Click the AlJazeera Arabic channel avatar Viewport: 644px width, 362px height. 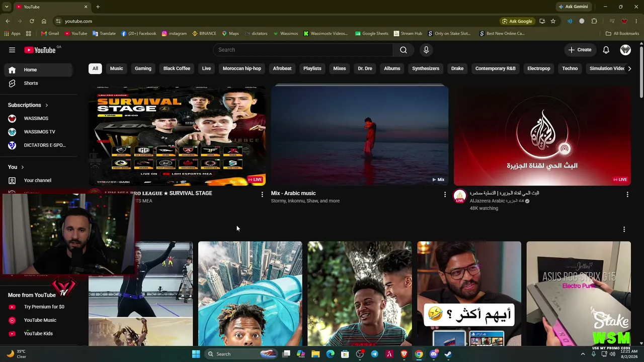click(x=460, y=197)
